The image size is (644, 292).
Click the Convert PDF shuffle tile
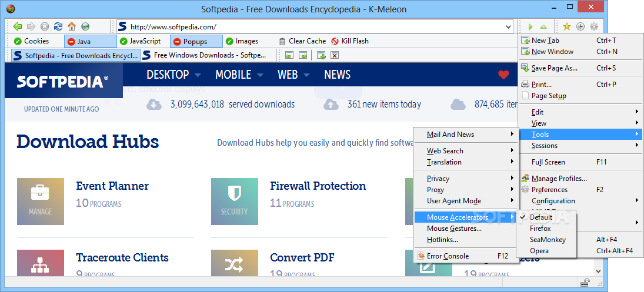(x=235, y=263)
